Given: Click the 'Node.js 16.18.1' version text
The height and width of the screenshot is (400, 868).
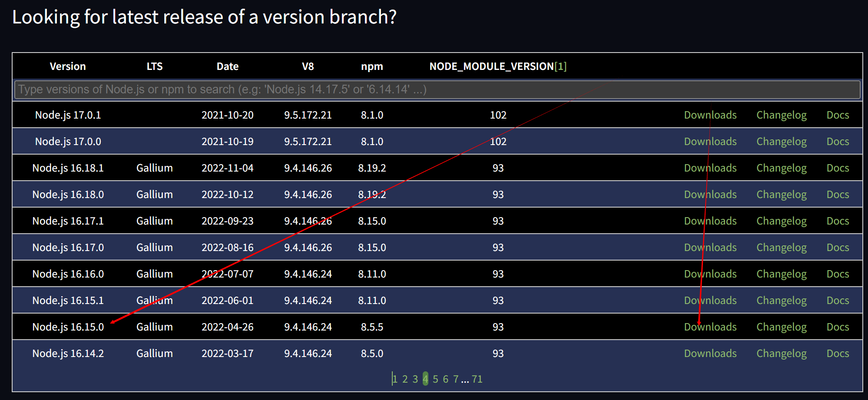Looking at the screenshot, I should pyautogui.click(x=68, y=168).
